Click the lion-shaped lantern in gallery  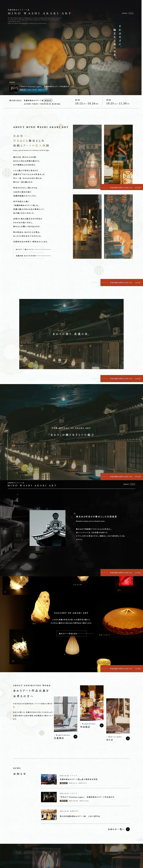[41, 607]
